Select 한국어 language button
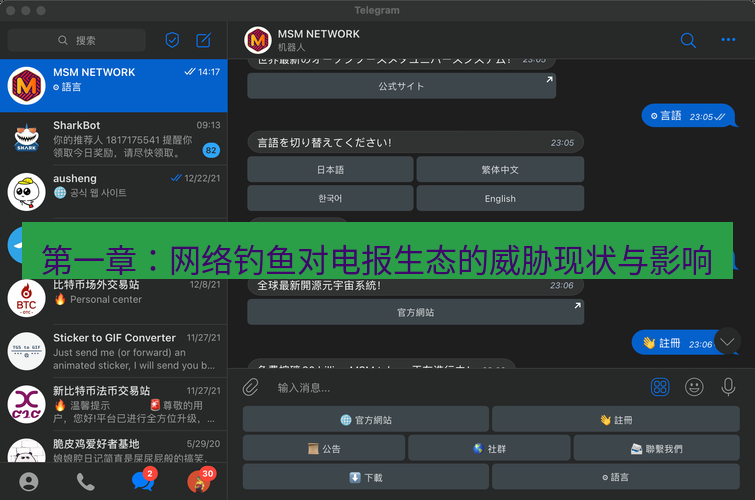The width and height of the screenshot is (755, 500). [330, 198]
